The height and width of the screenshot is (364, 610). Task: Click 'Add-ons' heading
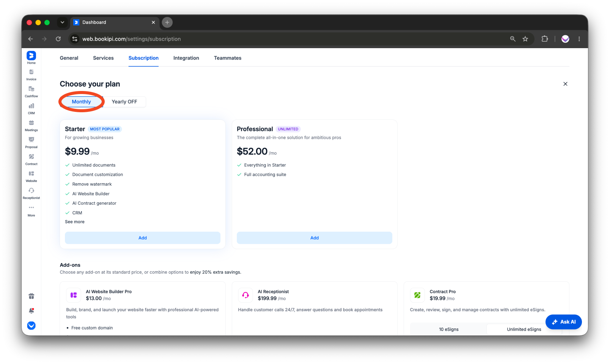tap(70, 265)
